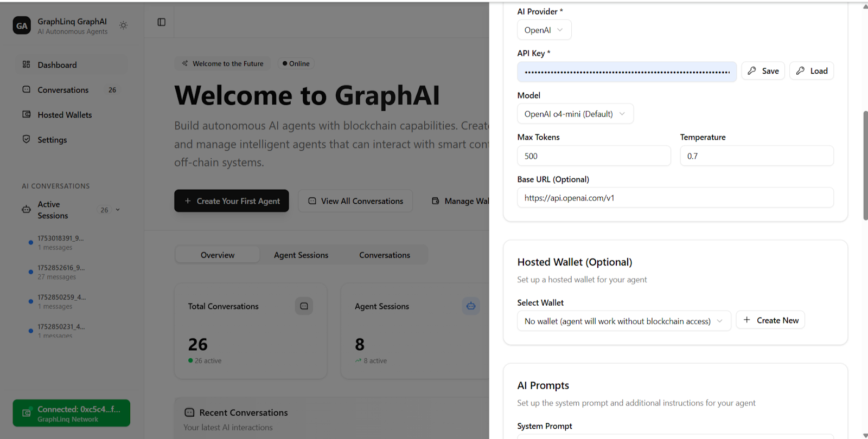Click the Base URL input field
868x439 pixels.
coord(675,198)
